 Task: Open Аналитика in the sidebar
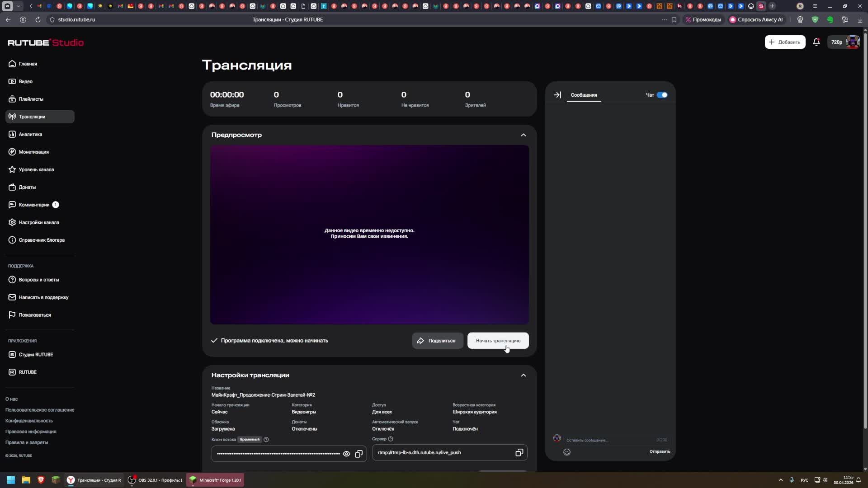click(x=30, y=134)
